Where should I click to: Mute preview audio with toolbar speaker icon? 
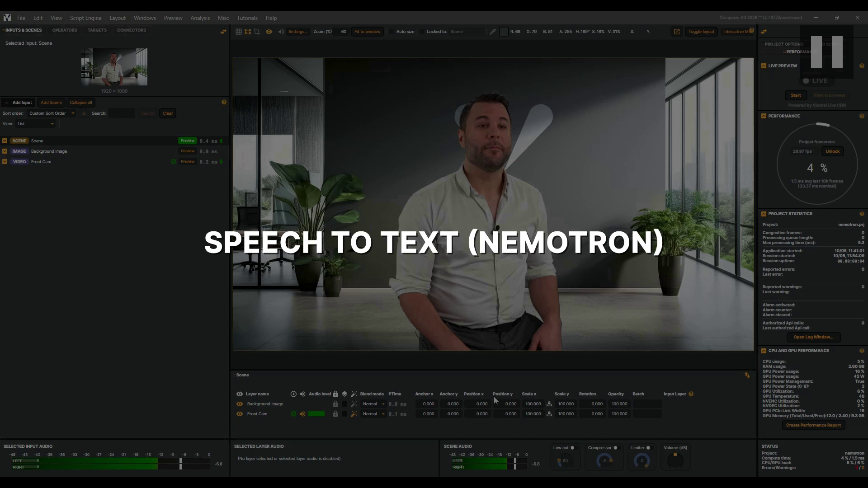[281, 32]
